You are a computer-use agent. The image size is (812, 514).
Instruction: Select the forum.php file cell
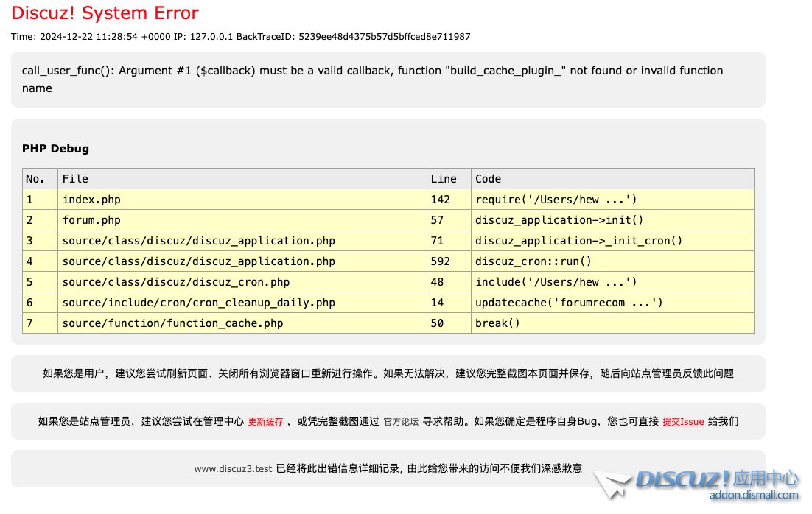tap(91, 220)
